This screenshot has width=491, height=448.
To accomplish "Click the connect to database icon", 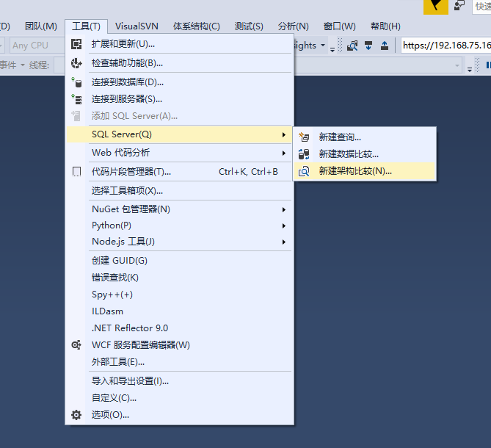I will [76, 82].
